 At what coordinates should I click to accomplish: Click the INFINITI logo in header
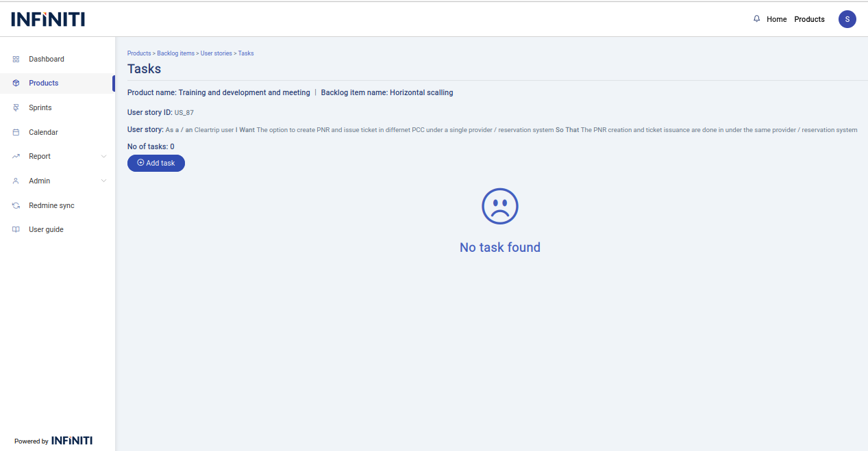click(48, 19)
